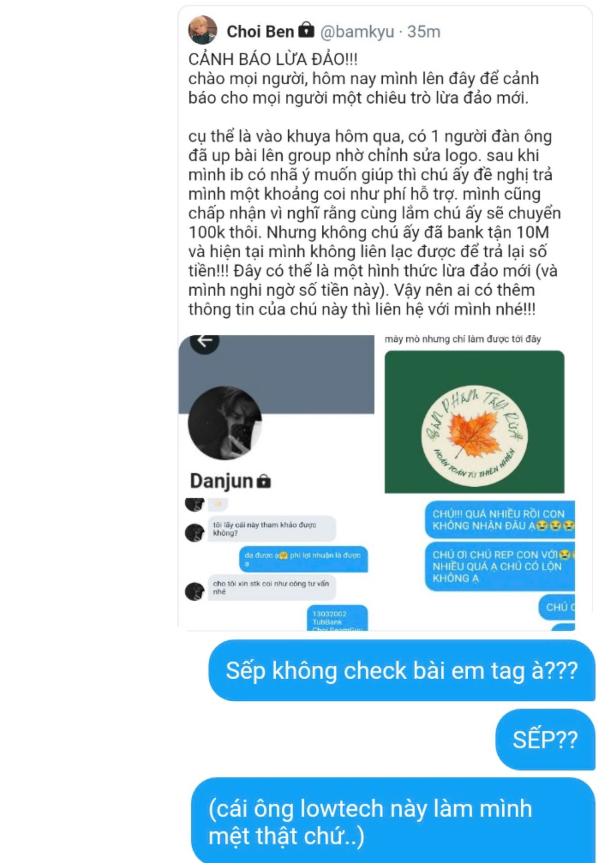Click the Danjun profile name

(x=222, y=481)
